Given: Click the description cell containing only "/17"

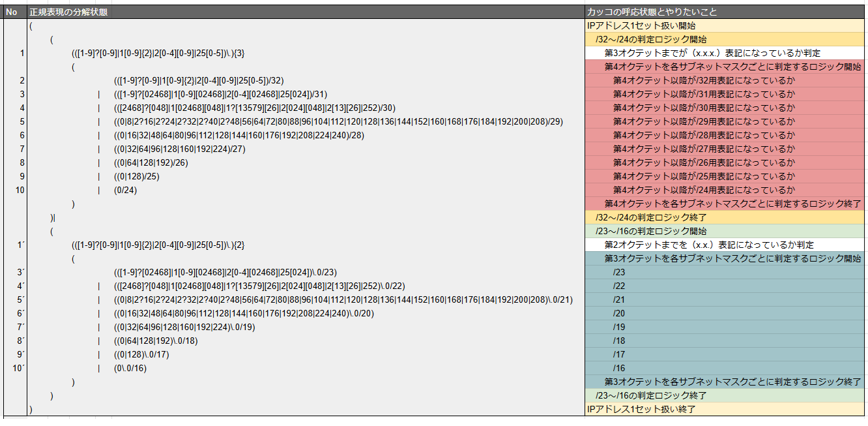Looking at the screenshot, I should (725, 355).
